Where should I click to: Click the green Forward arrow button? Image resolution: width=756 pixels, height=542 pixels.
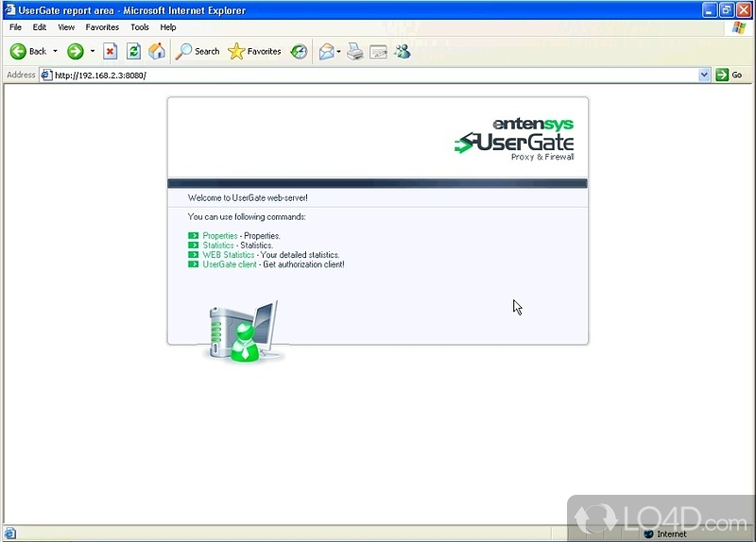coord(75,51)
